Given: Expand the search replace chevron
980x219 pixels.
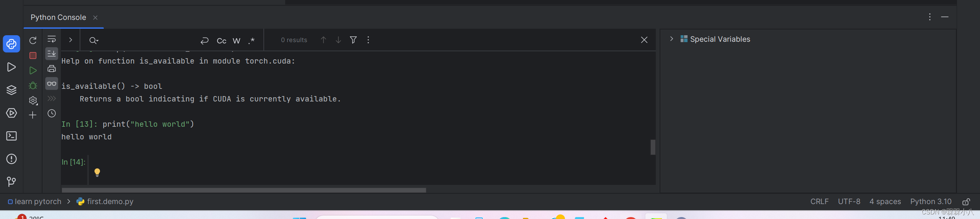Looking at the screenshot, I should tap(70, 40).
